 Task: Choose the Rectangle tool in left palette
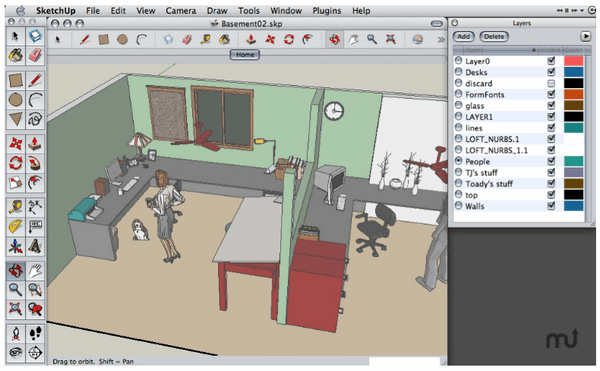coord(16,81)
